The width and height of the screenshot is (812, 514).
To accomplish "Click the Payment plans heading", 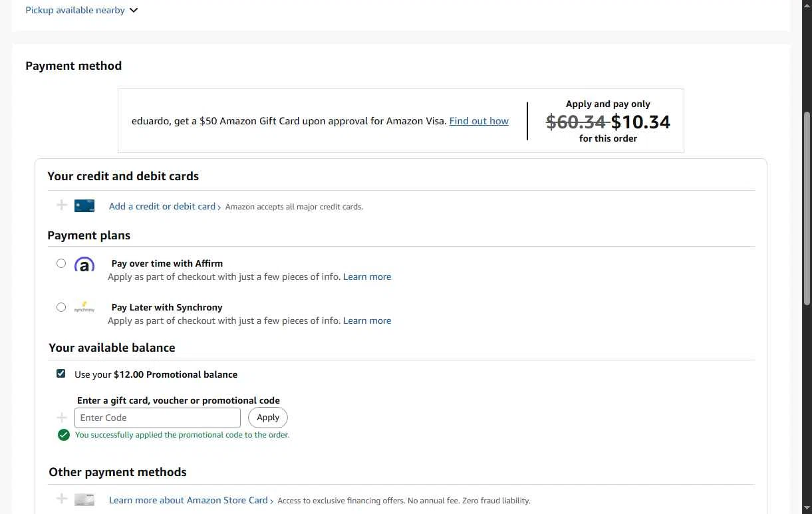I will click(89, 235).
